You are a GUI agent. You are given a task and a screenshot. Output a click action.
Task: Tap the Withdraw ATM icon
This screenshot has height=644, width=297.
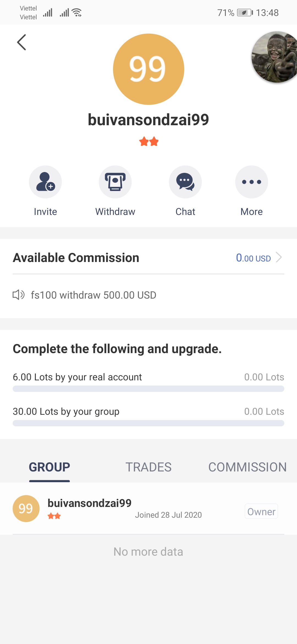(x=115, y=182)
